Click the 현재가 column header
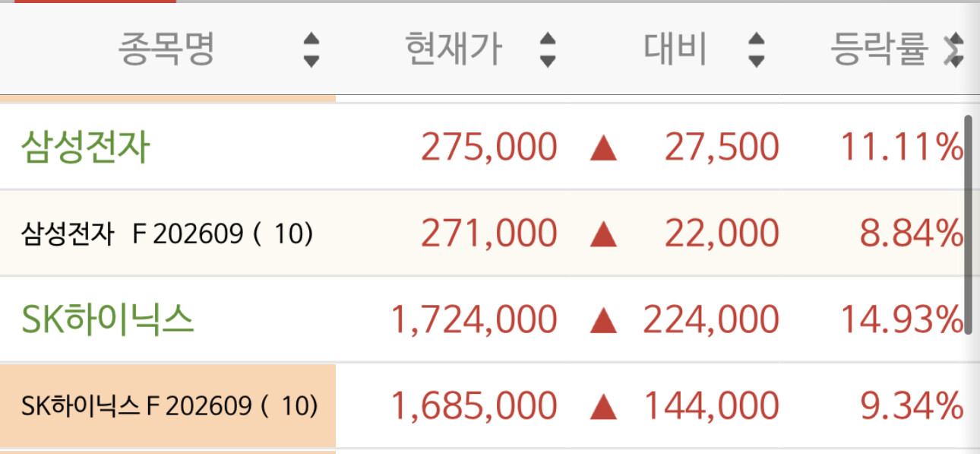 453,50
